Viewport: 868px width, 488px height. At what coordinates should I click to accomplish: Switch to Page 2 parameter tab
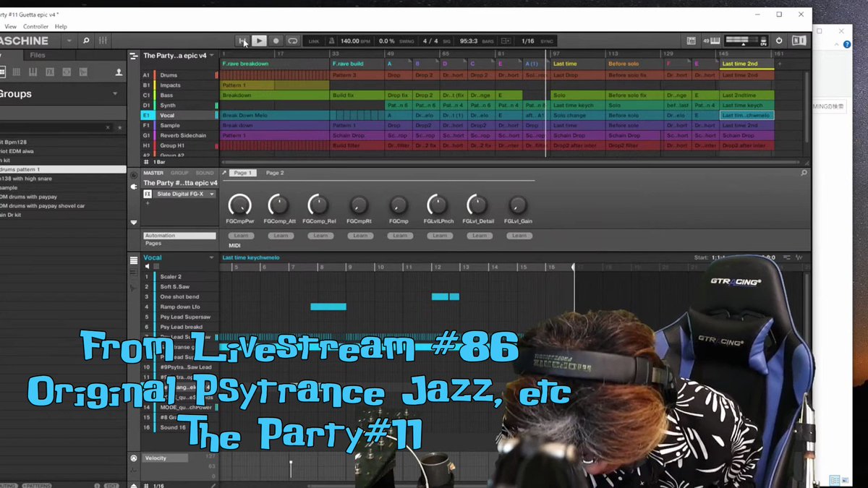[x=275, y=173]
